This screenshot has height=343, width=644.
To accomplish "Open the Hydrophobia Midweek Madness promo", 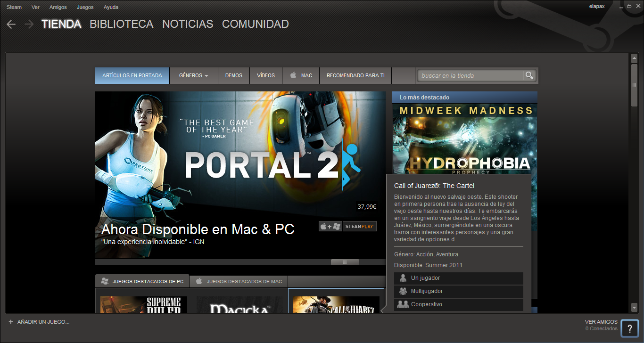I will (x=465, y=139).
